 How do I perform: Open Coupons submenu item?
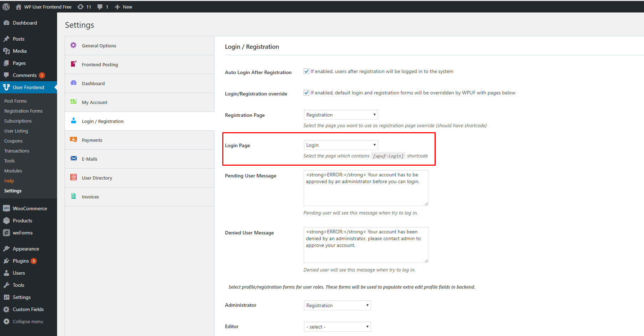pos(13,141)
